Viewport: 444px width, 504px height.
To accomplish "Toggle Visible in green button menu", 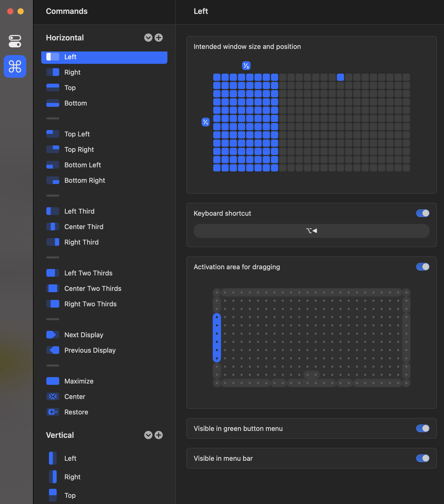I will click(x=423, y=428).
